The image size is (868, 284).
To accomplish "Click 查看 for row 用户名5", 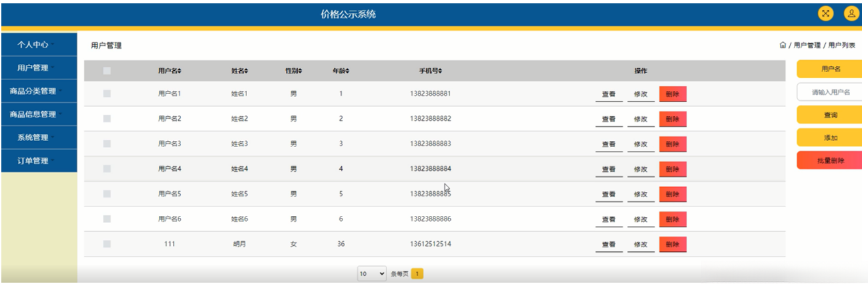I will (x=608, y=194).
